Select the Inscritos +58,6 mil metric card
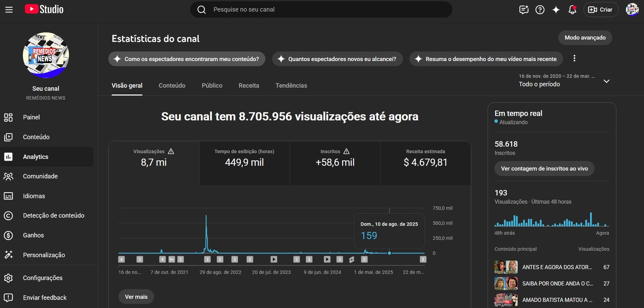 (x=335, y=163)
